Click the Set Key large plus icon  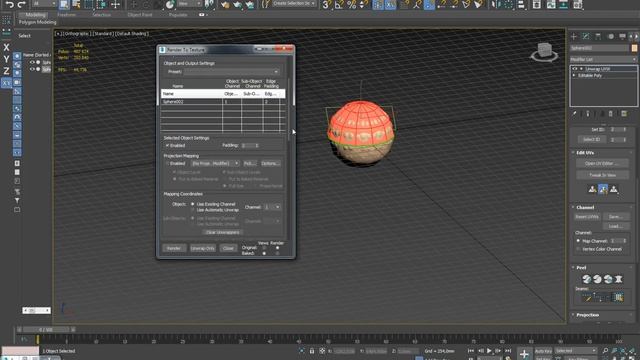(x=524, y=354)
